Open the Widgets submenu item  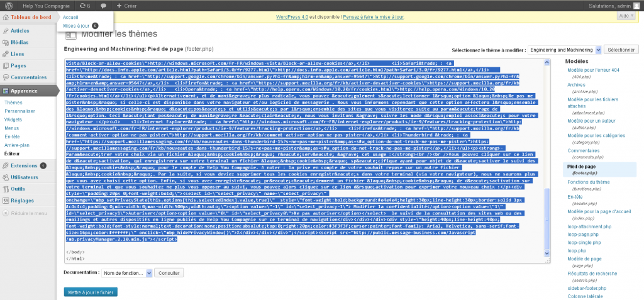pyautogui.click(x=13, y=119)
